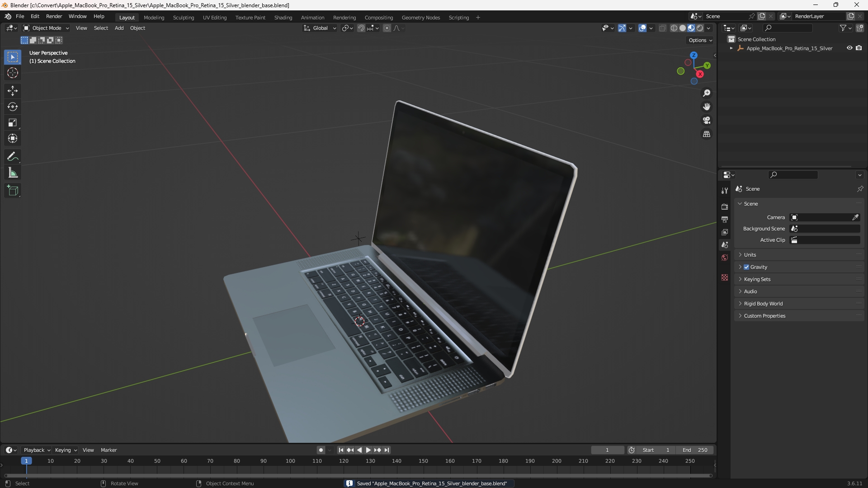Viewport: 868px width, 488px height.
Task: Switch to the Modeling workspace tab
Action: coord(154,18)
